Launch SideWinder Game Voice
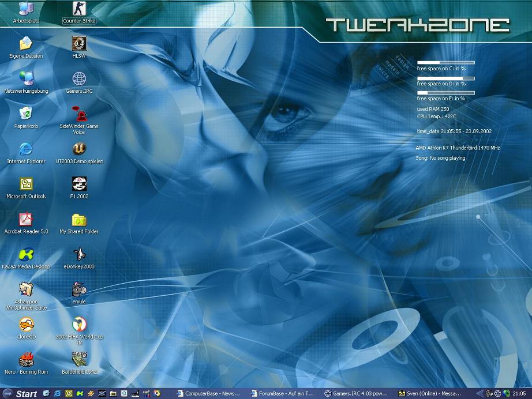 tap(79, 121)
